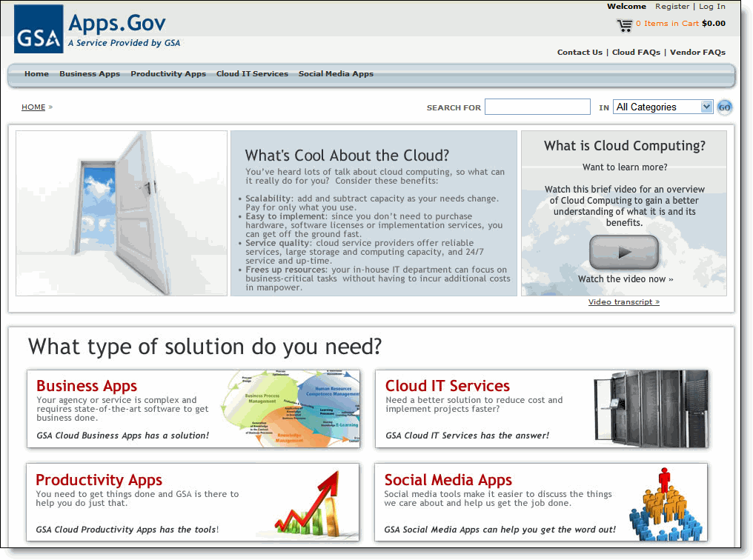753x560 pixels.
Task: Click 'Watch the video now' link
Action: [x=626, y=279]
